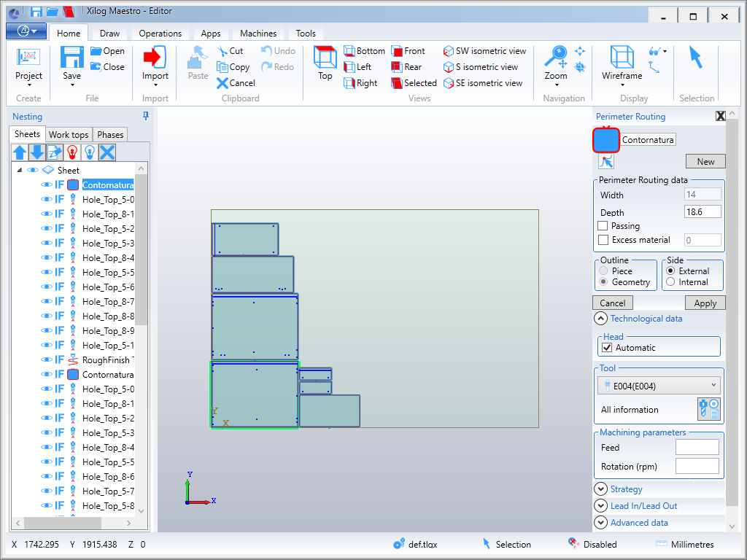Move item up with blue up arrow

click(20, 152)
